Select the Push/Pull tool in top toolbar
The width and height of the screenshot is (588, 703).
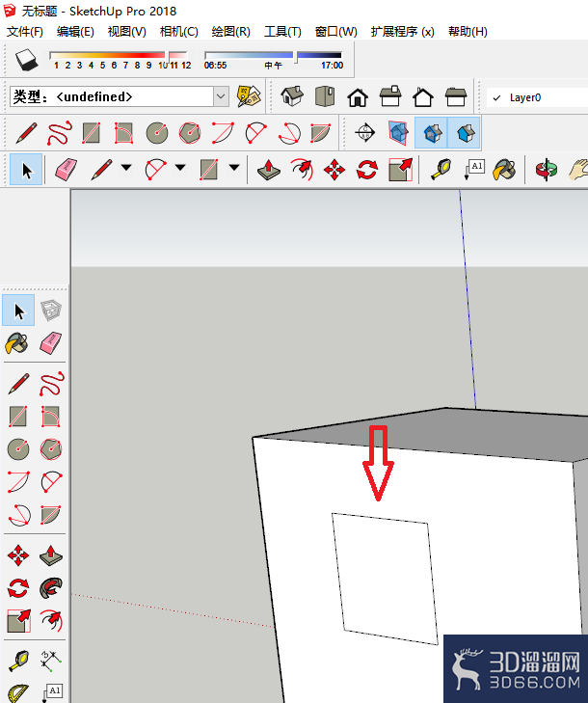pyautogui.click(x=268, y=170)
